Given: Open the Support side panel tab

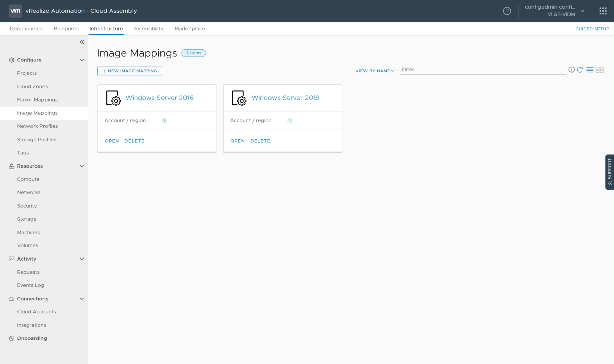Looking at the screenshot, I should 609,172.
